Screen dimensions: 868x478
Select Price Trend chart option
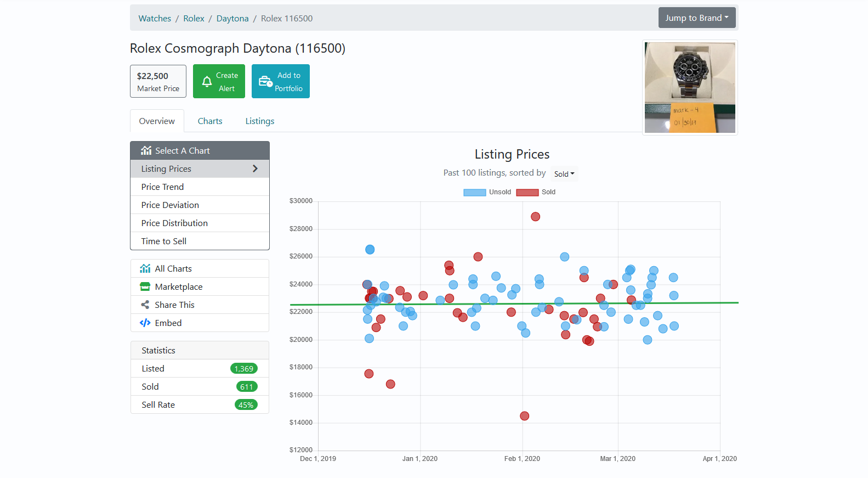[200, 187]
